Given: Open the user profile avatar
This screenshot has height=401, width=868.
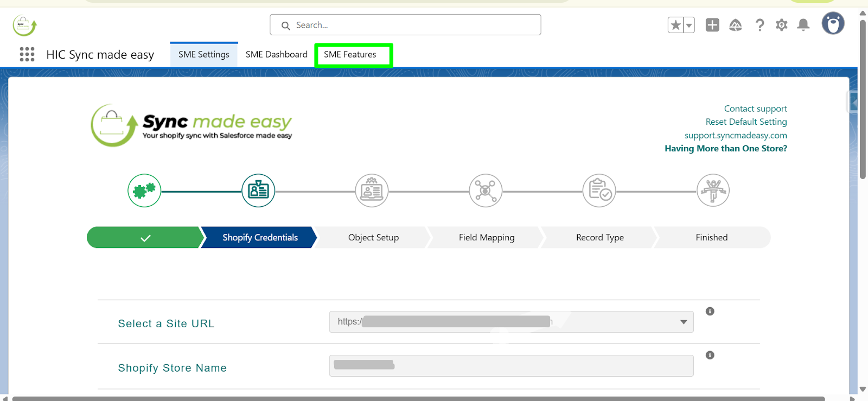Looking at the screenshot, I should click(833, 23).
